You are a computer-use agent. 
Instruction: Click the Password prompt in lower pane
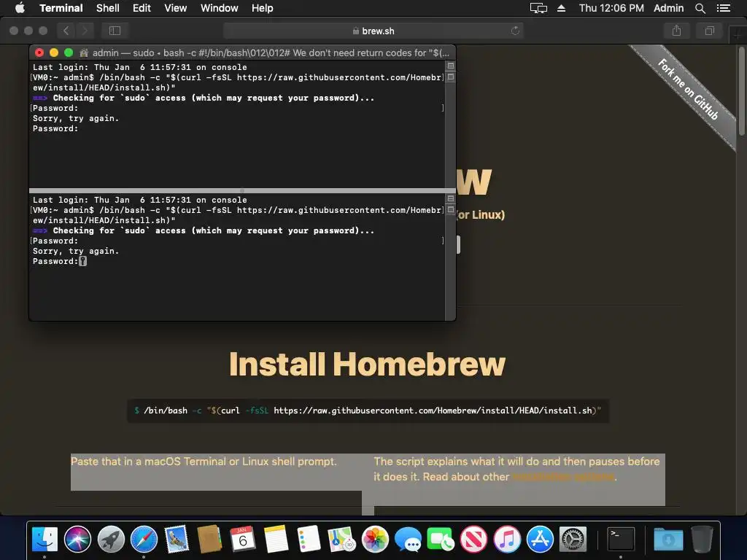tap(55, 261)
